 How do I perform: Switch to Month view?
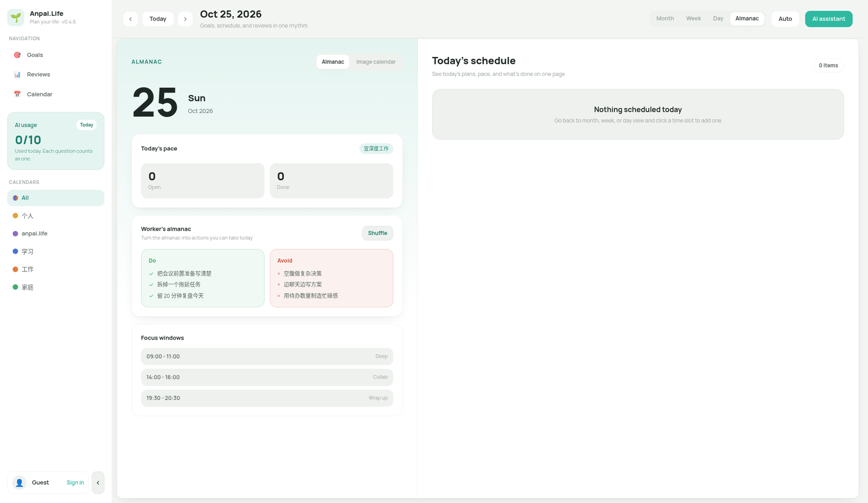(665, 18)
